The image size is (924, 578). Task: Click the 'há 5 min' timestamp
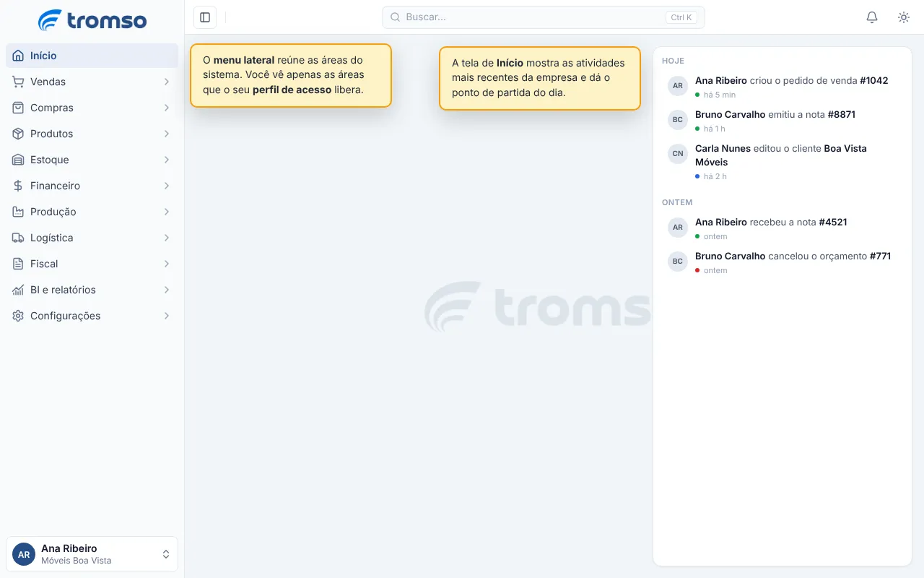pyautogui.click(x=720, y=95)
